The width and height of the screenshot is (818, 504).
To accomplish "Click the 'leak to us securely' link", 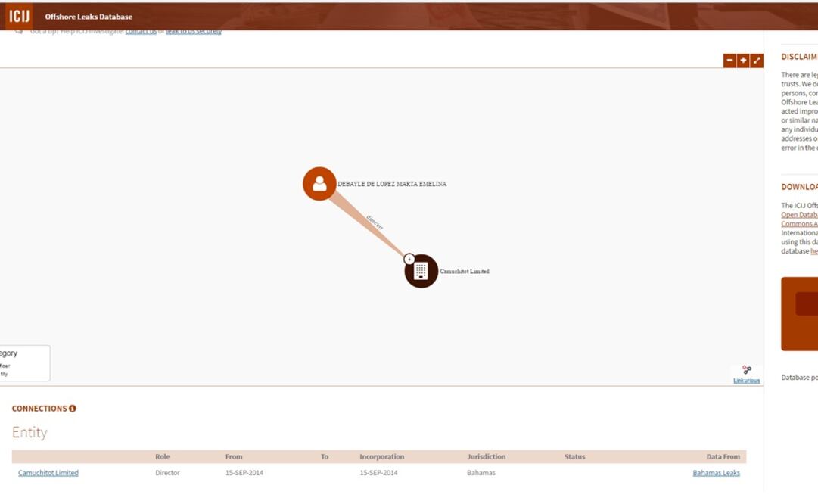I will (x=194, y=32).
